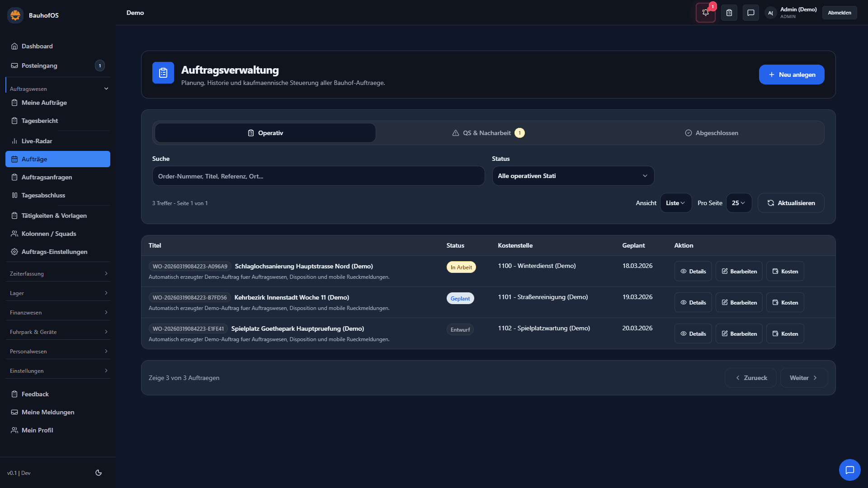Focus the Suche order search field
Image resolution: width=868 pixels, height=488 pixels.
pos(318,176)
